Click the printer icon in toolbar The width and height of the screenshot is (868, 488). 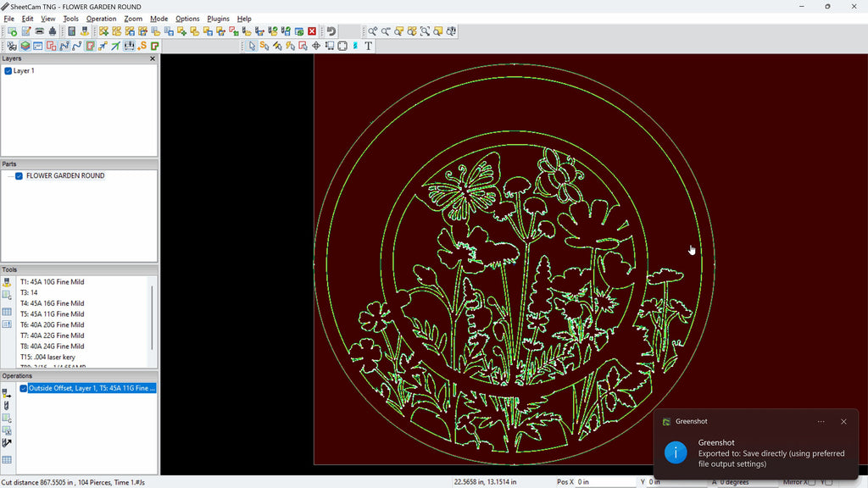coord(39,31)
